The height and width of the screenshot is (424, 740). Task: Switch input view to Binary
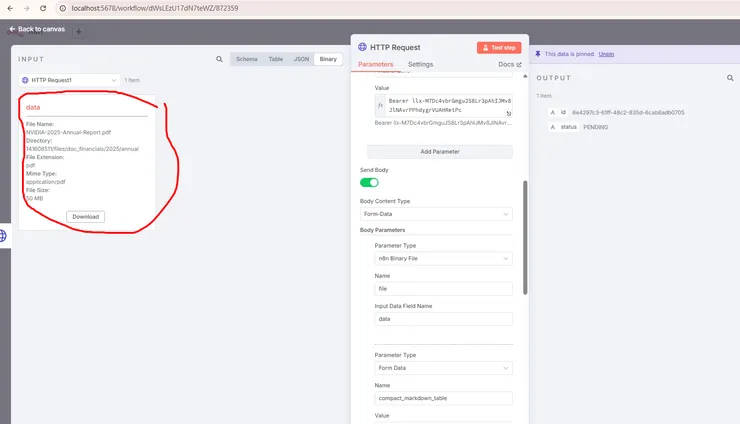point(328,59)
